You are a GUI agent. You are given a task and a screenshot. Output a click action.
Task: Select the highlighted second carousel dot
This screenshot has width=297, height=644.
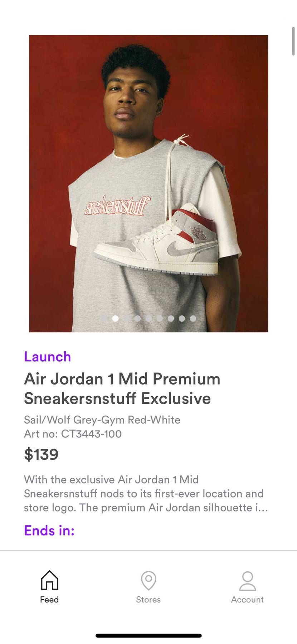pos(115,318)
